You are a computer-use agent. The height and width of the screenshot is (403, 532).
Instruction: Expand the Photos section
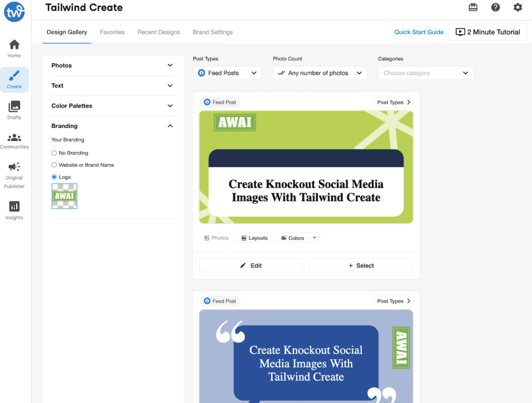tap(113, 65)
